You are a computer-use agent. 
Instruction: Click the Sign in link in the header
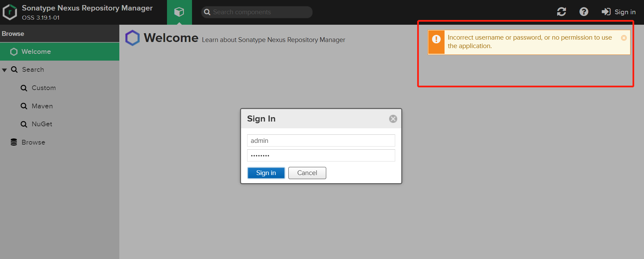(619, 12)
